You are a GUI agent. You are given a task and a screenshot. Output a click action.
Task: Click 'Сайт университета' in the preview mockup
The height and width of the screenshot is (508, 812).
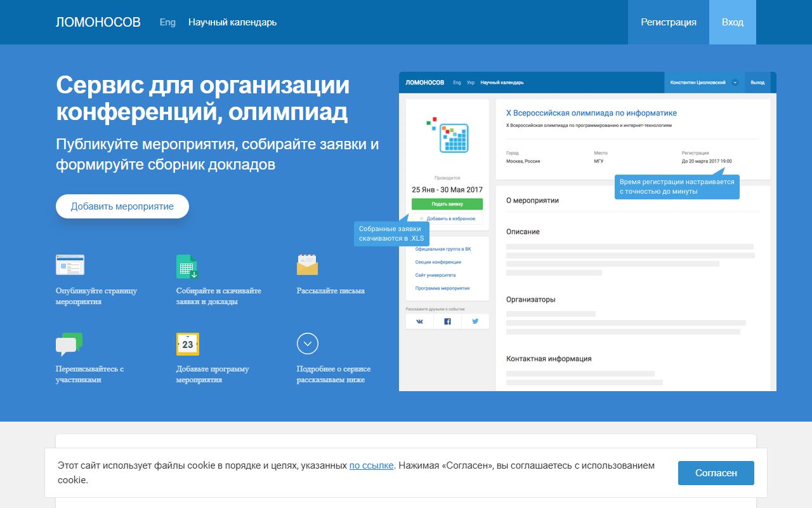pyautogui.click(x=435, y=275)
